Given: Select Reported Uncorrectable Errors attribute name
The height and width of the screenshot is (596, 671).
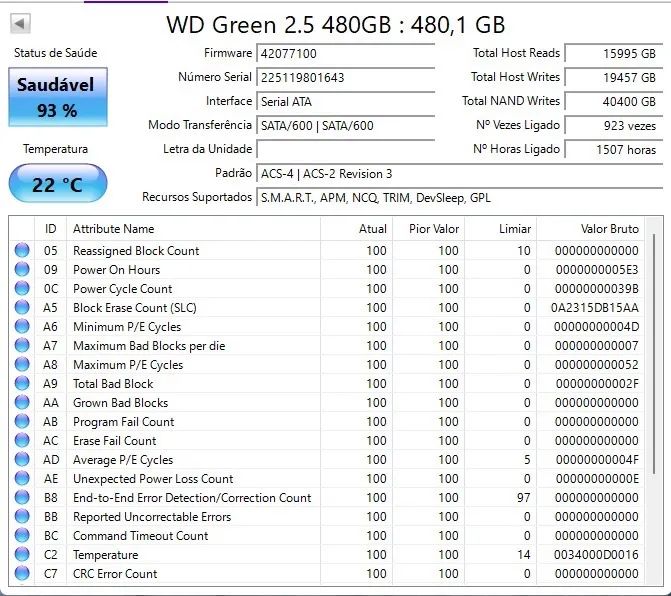Looking at the screenshot, I should click(x=152, y=517).
